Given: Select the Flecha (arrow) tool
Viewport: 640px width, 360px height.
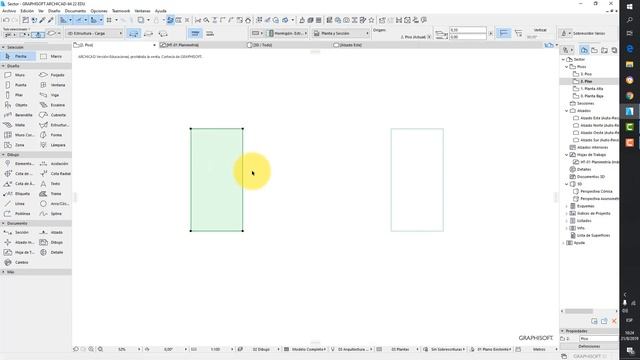Looking at the screenshot, I should pyautogui.click(x=18, y=56).
